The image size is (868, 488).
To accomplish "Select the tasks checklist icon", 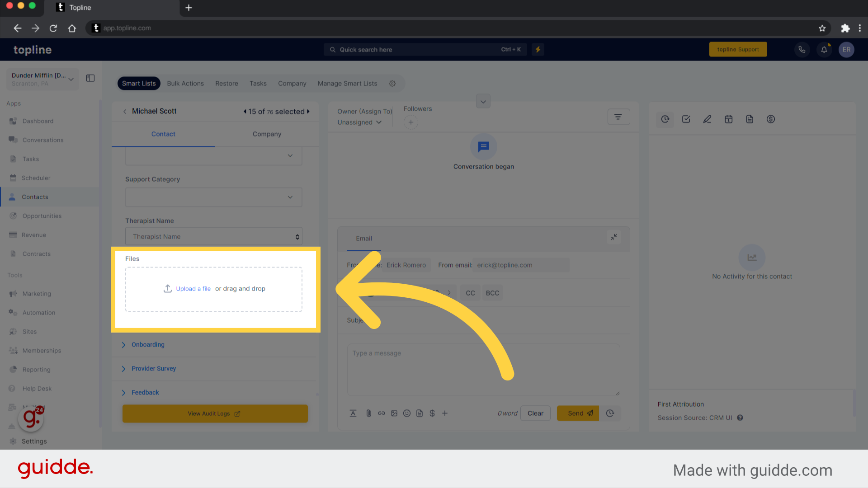I will [x=686, y=119].
